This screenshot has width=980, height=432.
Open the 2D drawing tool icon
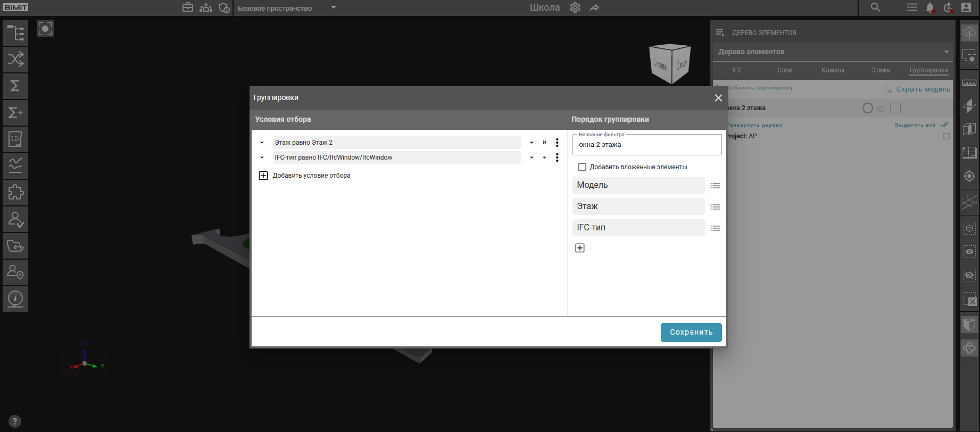15,139
